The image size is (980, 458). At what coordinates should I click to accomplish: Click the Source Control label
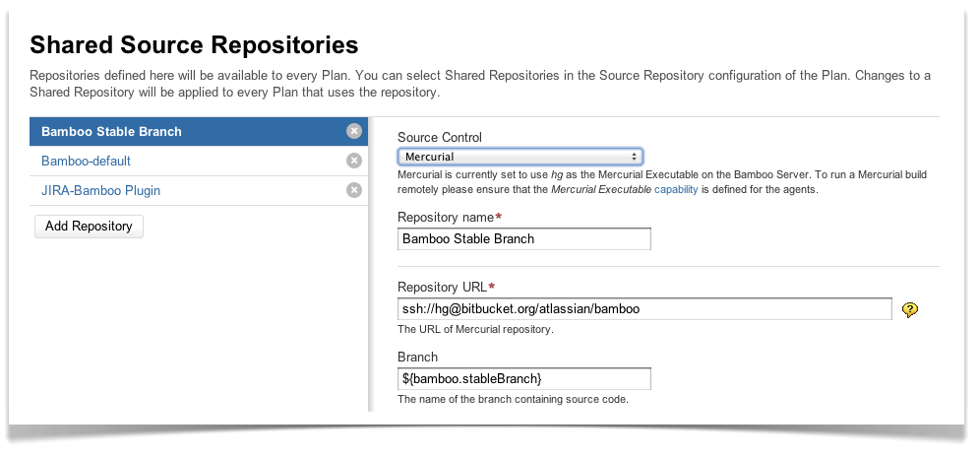tap(440, 137)
